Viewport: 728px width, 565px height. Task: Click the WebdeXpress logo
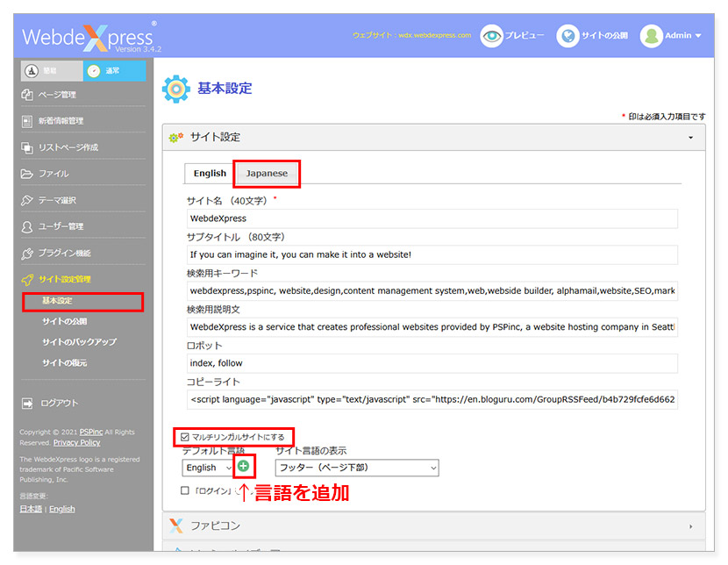91,38
